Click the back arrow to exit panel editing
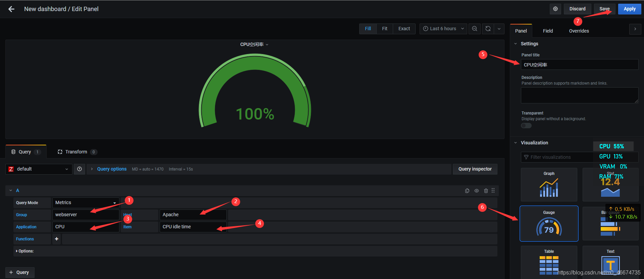This screenshot has width=644, height=279. [11, 9]
